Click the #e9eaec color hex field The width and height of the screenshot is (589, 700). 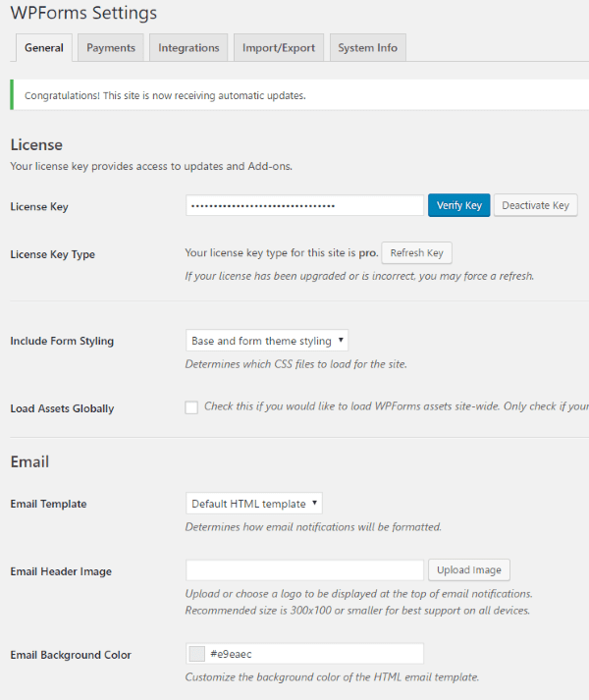click(x=314, y=654)
